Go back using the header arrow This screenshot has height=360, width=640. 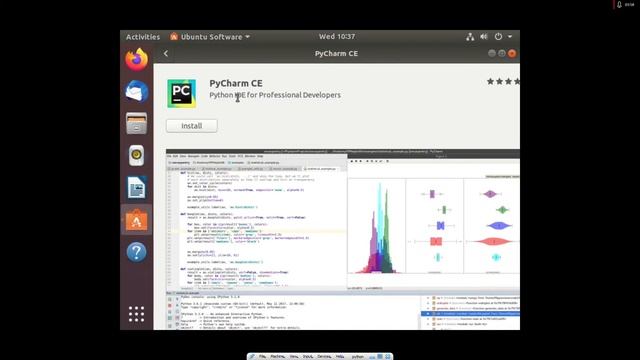[166, 53]
